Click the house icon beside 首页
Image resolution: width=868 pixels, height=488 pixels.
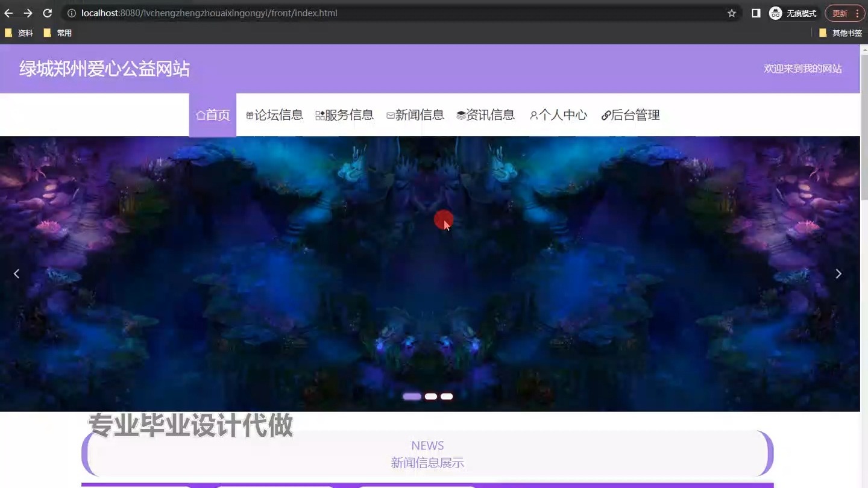tap(201, 116)
